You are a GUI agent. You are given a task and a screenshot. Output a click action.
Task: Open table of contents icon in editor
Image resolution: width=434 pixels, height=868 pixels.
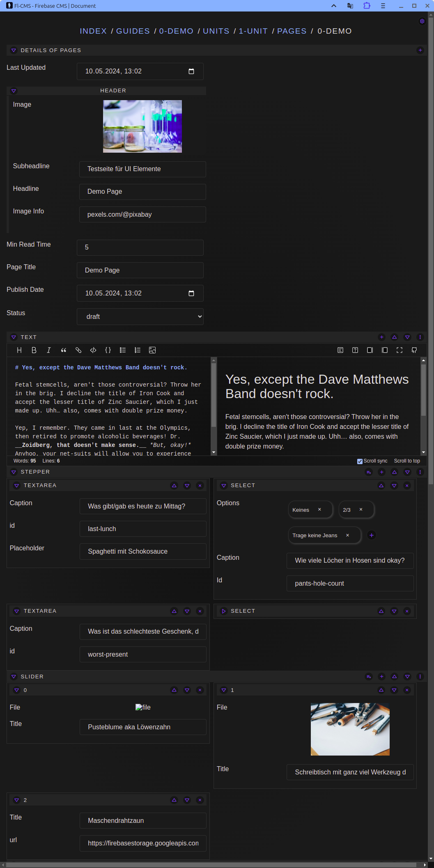[x=340, y=350]
